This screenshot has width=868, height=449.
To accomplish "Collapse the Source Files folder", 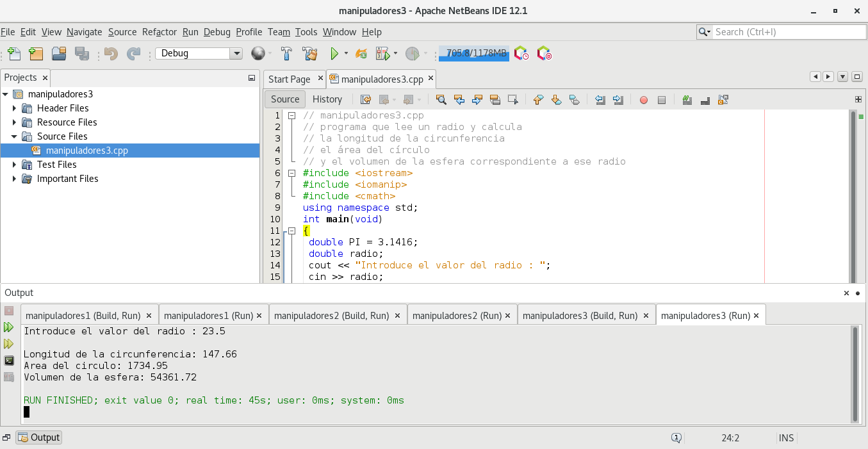I will (x=14, y=136).
